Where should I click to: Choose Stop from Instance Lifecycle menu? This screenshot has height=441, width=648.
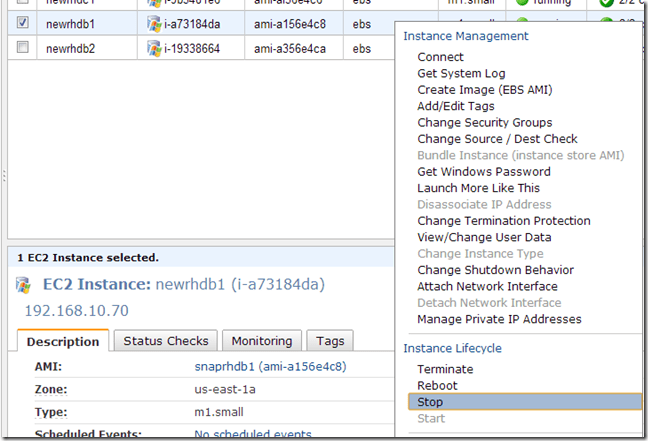tap(430, 402)
